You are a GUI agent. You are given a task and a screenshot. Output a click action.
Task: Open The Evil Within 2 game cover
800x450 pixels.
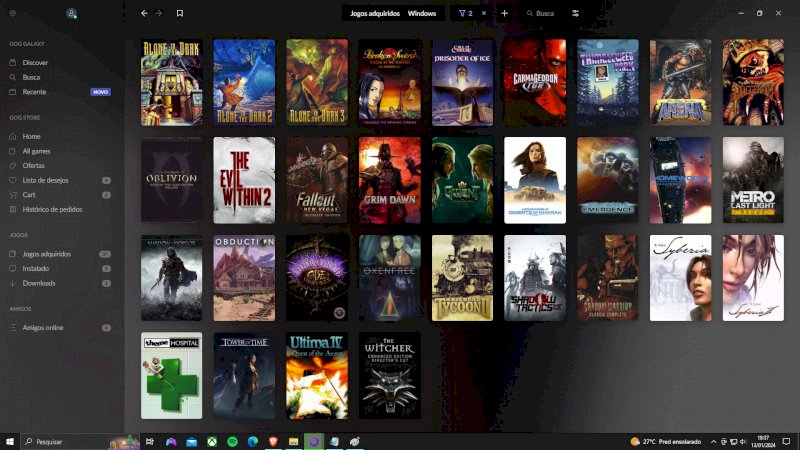(x=244, y=180)
